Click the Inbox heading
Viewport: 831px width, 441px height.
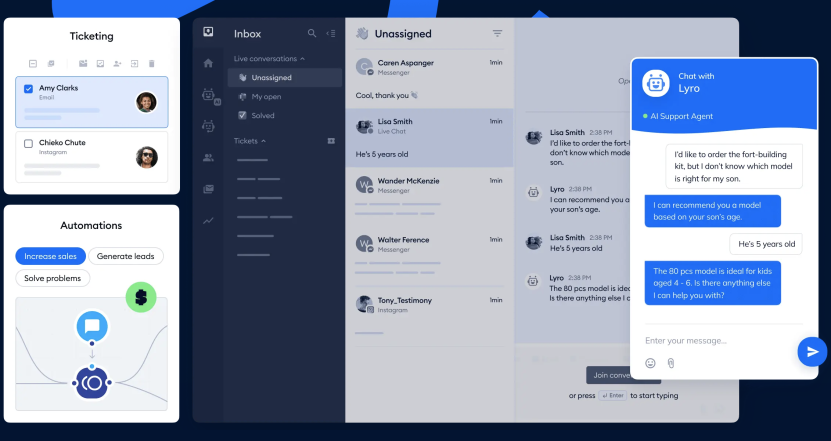[x=247, y=34]
